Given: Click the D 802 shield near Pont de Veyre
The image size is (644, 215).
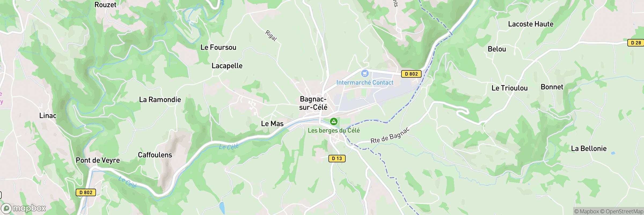Looking at the screenshot, I should 86,192.
